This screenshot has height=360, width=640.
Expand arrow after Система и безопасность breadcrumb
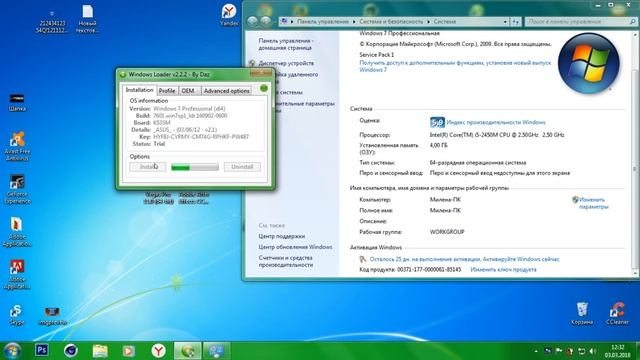point(429,22)
